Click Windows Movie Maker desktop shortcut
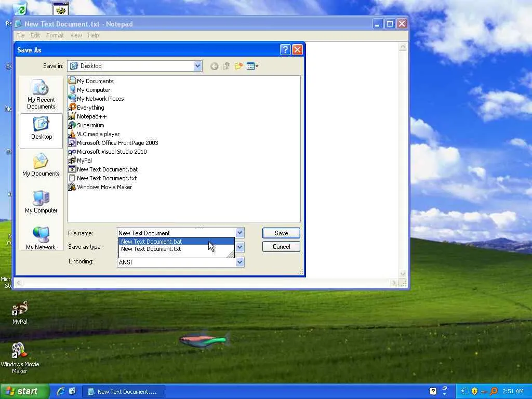Viewport: 532px width, 399px height. click(x=19, y=351)
